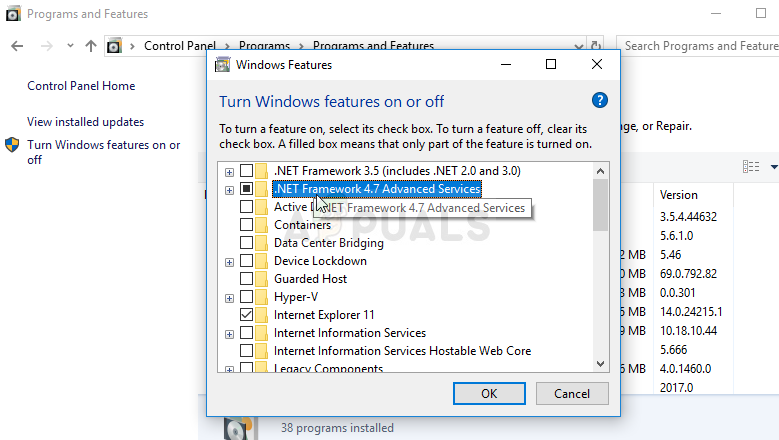Expand the Internet Information Services node
Image resolution: width=779 pixels, height=440 pixels.
tap(229, 334)
